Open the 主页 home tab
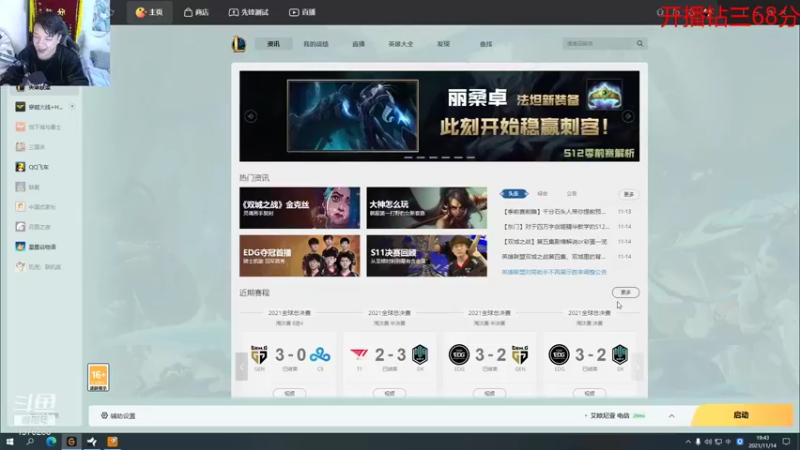This screenshot has height=450, width=800. click(149, 12)
